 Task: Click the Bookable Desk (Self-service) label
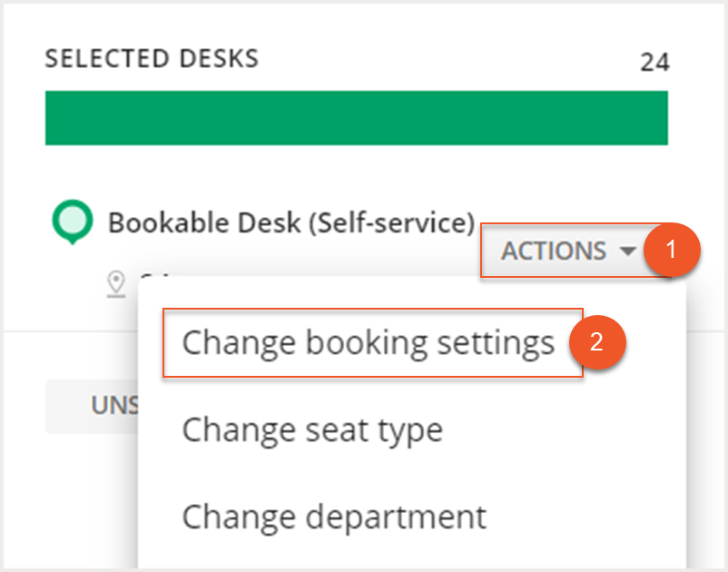[x=292, y=221]
